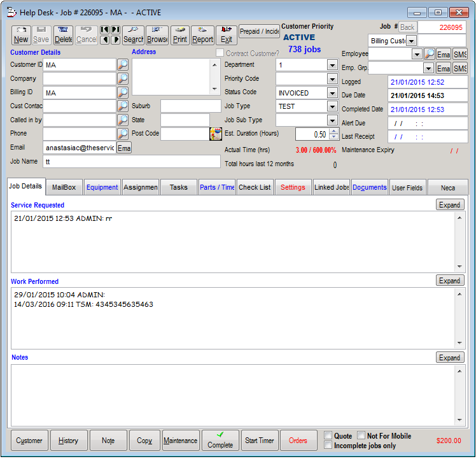Screen dimensions: 476x459
Task: Increase Est. Duration with up arrow
Action: click(333, 132)
